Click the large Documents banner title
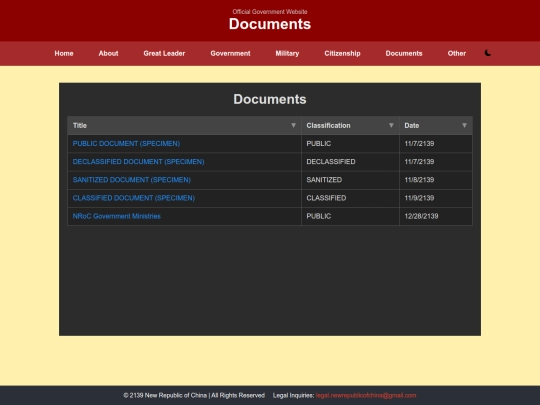 tap(270, 24)
